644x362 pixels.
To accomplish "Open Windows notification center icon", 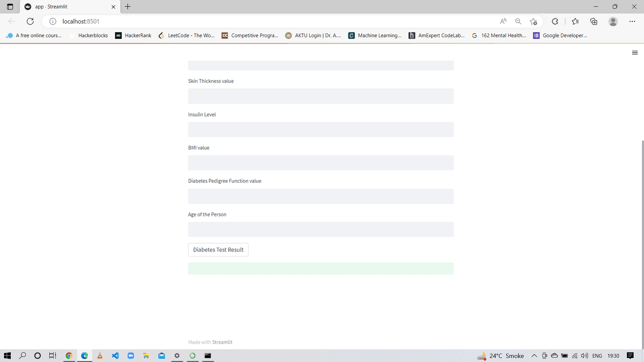I will (x=630, y=356).
